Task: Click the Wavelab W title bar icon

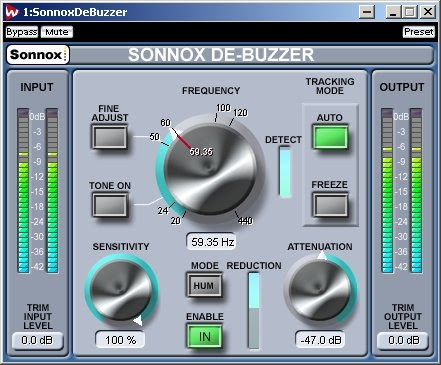Action: (12, 12)
